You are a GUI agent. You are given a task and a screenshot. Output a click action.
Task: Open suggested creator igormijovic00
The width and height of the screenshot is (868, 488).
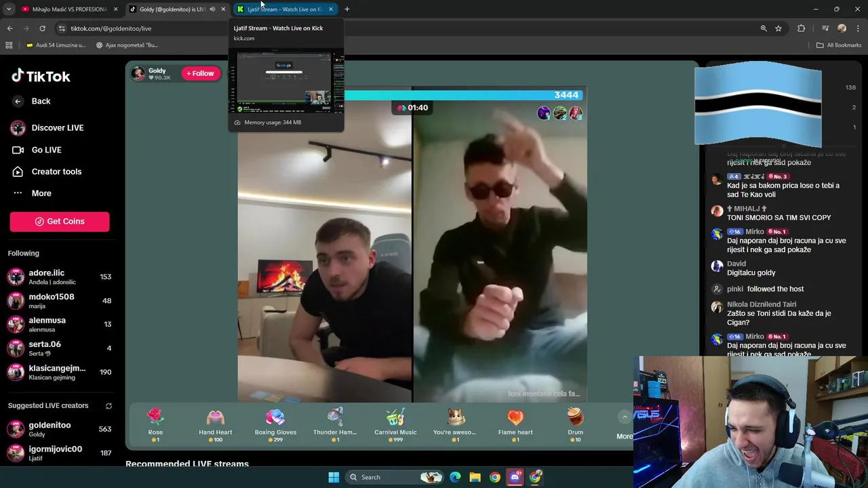pyautogui.click(x=59, y=453)
